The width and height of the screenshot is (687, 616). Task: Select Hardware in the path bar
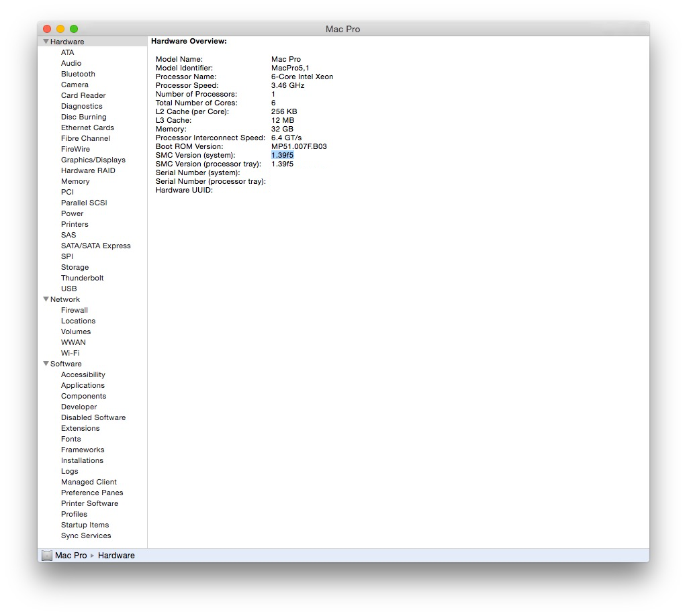tap(116, 556)
